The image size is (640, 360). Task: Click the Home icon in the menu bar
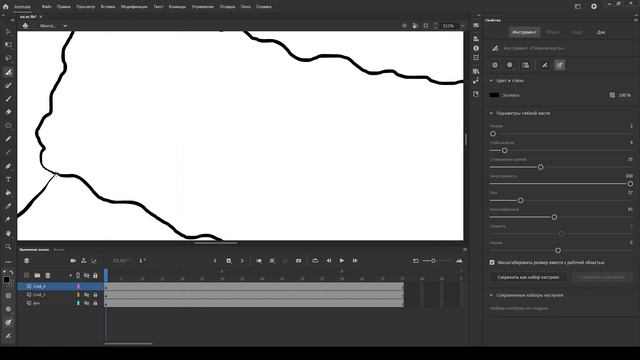pos(5,7)
